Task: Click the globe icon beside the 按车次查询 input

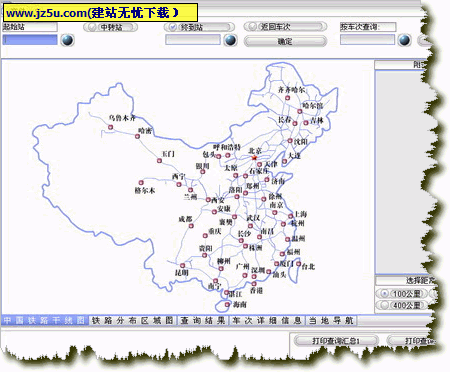Action: tap(404, 40)
